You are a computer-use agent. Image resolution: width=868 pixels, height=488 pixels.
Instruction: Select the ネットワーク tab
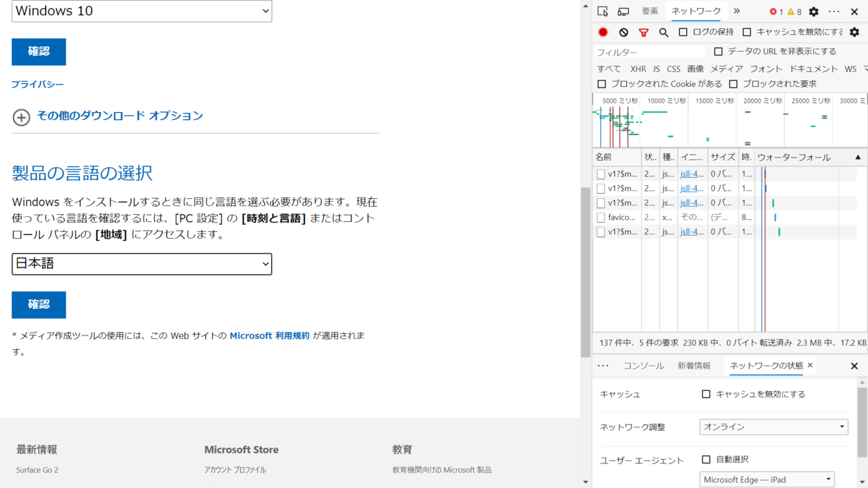[x=696, y=11]
